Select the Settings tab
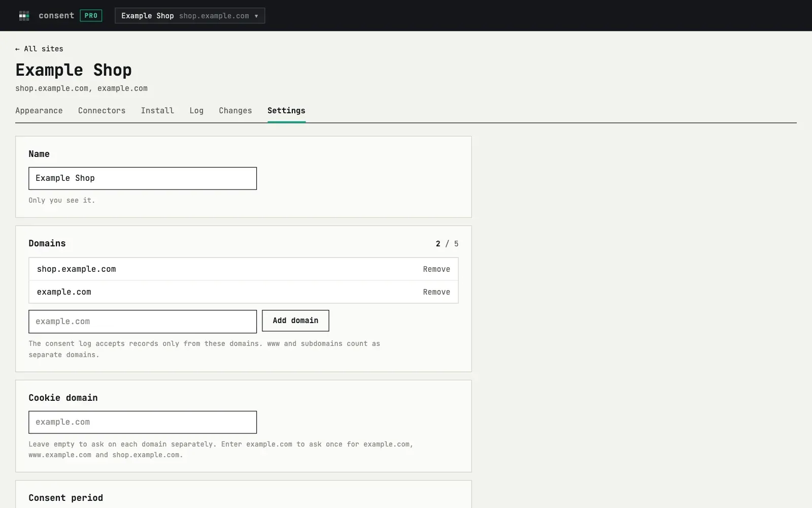Viewport: 812px width, 508px height. pyautogui.click(x=286, y=111)
